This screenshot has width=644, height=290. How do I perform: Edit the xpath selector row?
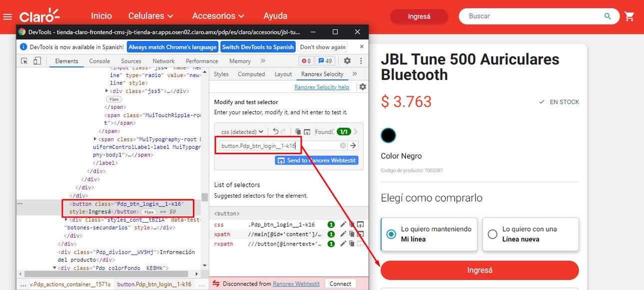click(x=343, y=234)
